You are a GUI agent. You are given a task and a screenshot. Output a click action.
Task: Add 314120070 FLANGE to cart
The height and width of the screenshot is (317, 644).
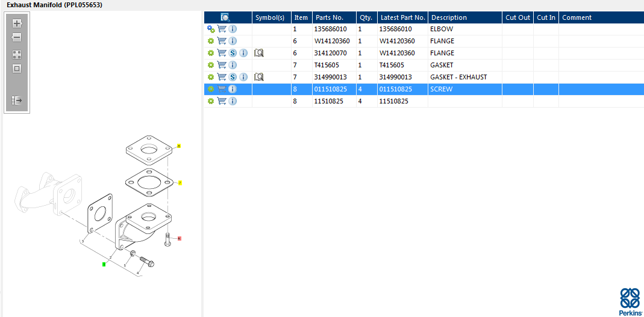tap(222, 53)
